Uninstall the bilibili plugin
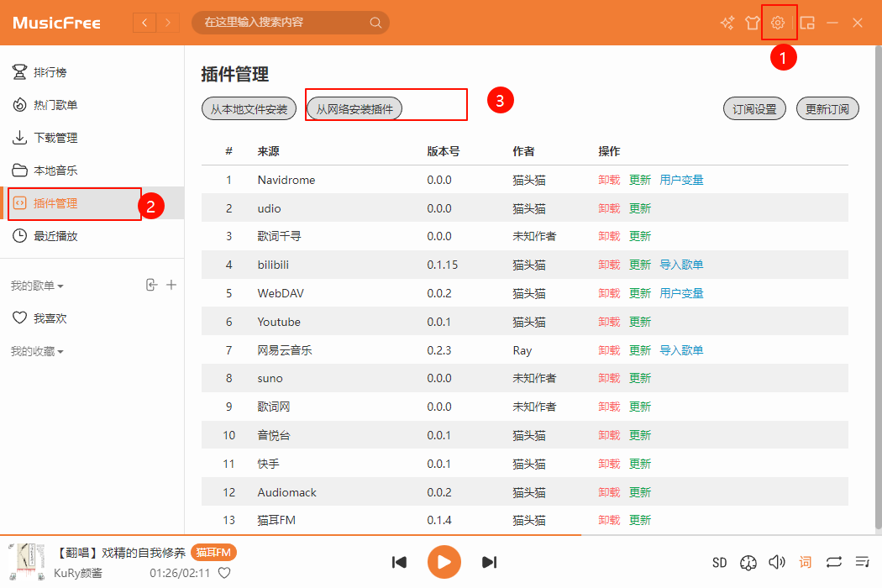 click(x=609, y=265)
